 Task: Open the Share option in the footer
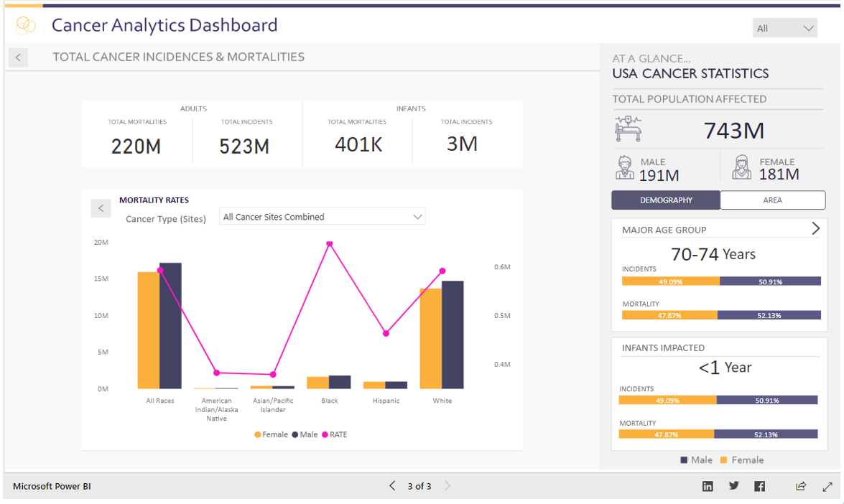800,486
